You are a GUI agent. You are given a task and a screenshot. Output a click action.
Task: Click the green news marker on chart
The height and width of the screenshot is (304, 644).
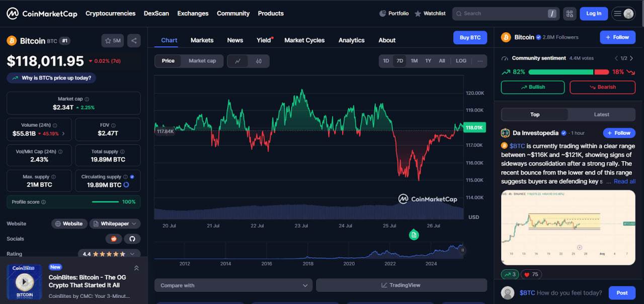pos(414,235)
